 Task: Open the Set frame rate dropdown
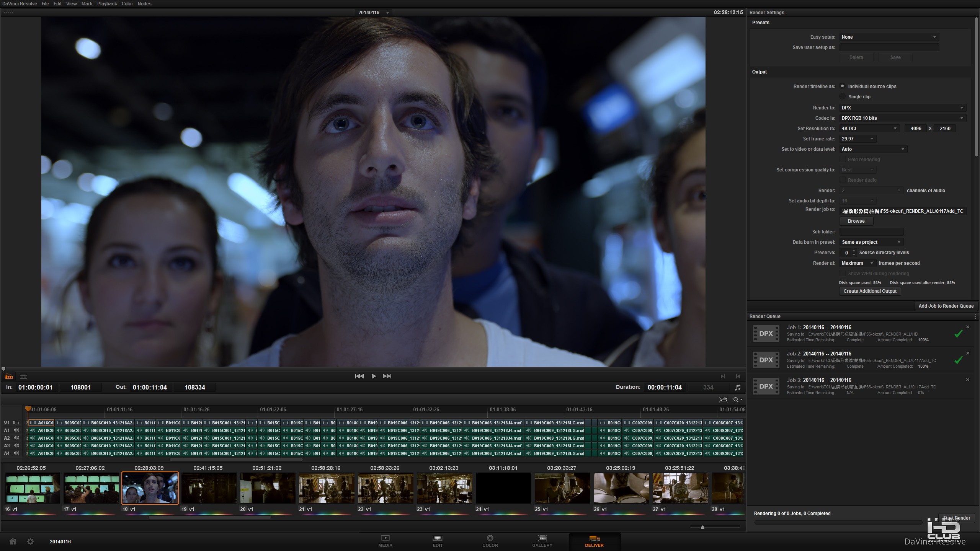tap(857, 139)
